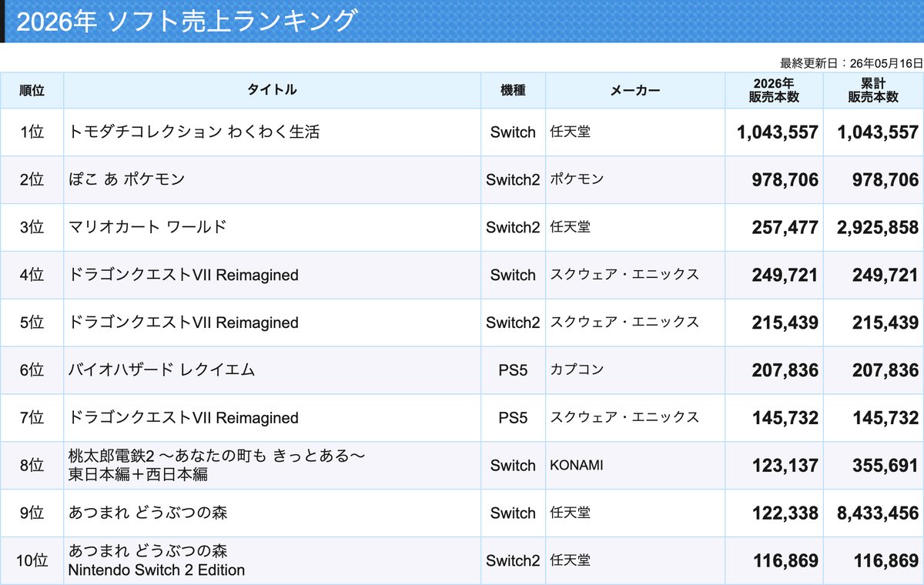The height and width of the screenshot is (585, 924).
Task: Click cumulative value 145,732 in 7位 row
Action: [885, 419]
